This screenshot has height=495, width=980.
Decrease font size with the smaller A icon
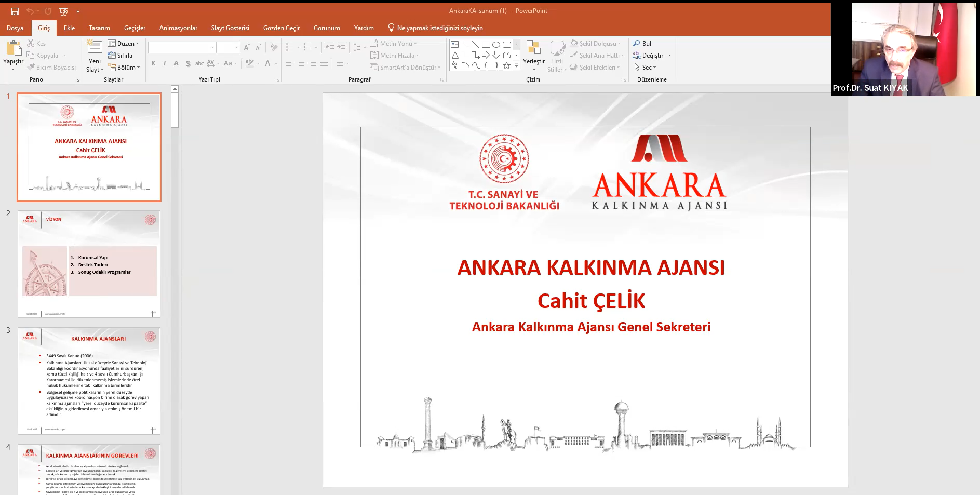click(258, 47)
